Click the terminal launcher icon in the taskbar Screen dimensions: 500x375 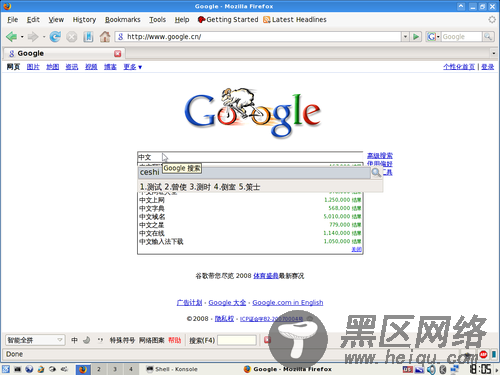tap(17, 369)
